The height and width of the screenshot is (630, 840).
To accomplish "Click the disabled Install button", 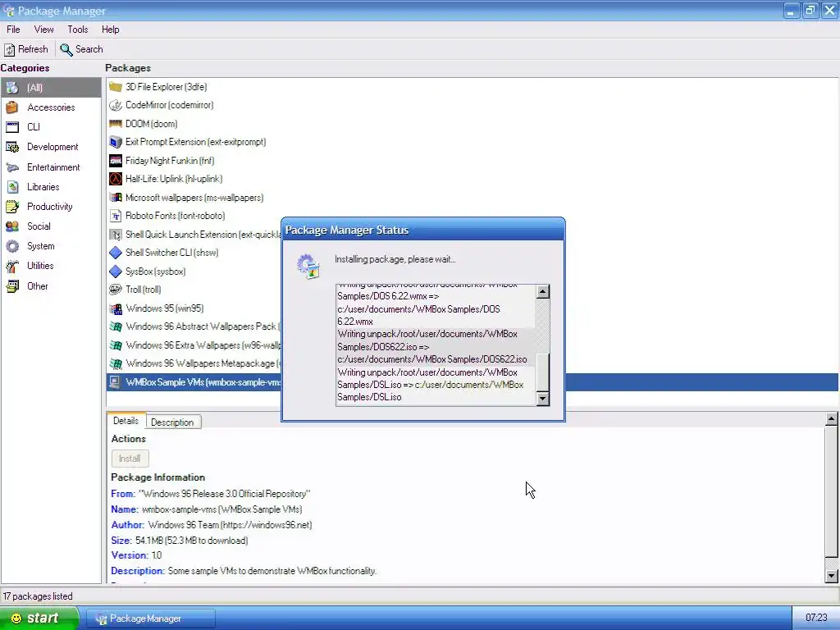I will 130,459.
